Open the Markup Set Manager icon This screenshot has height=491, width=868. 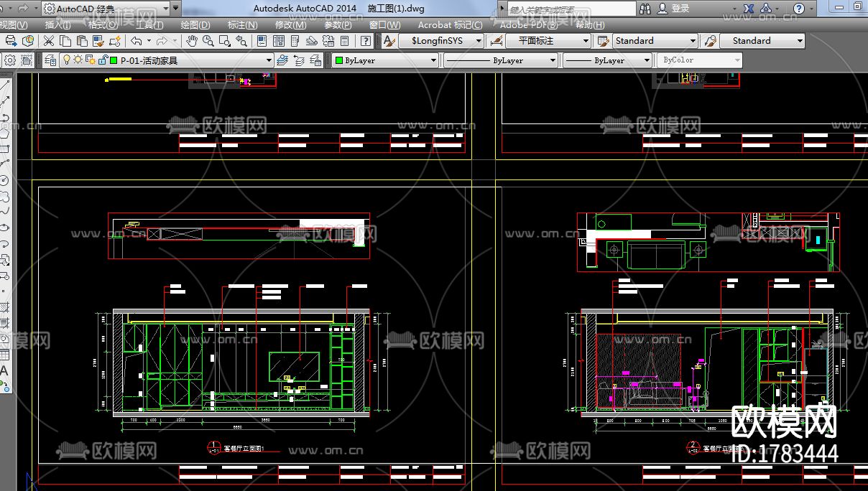[328, 41]
